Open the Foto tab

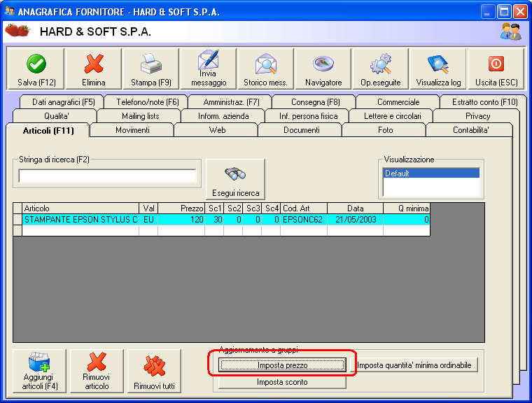(x=385, y=130)
